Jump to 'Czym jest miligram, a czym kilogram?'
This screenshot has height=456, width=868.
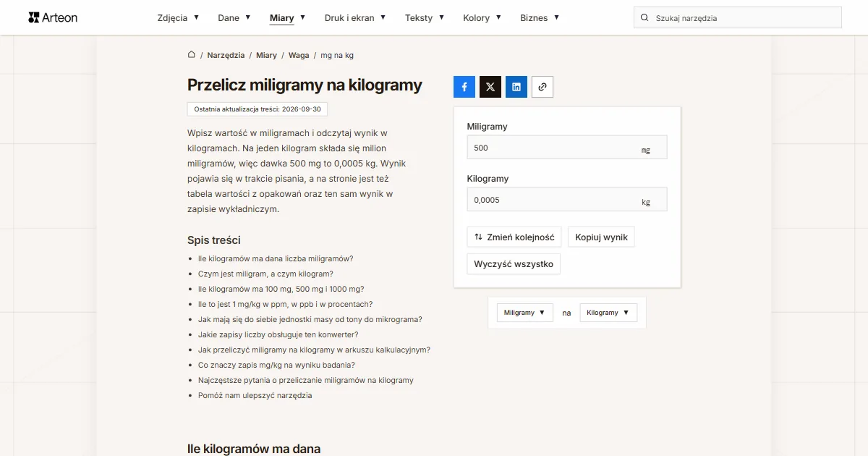pos(265,274)
